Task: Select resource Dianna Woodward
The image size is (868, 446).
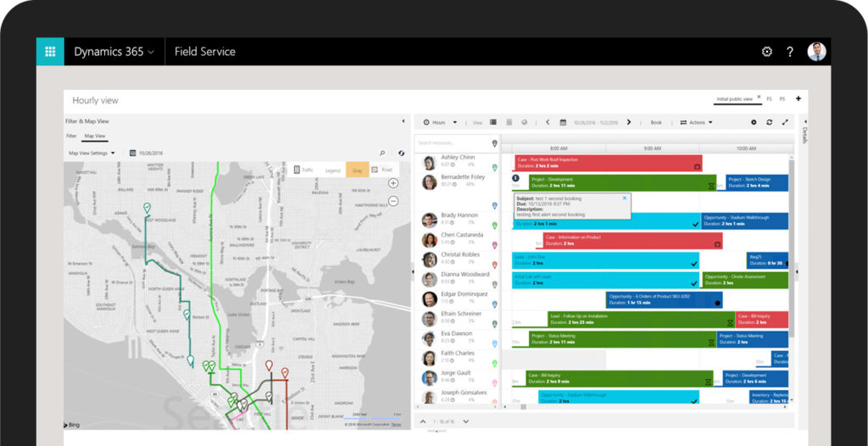Action: point(465,274)
